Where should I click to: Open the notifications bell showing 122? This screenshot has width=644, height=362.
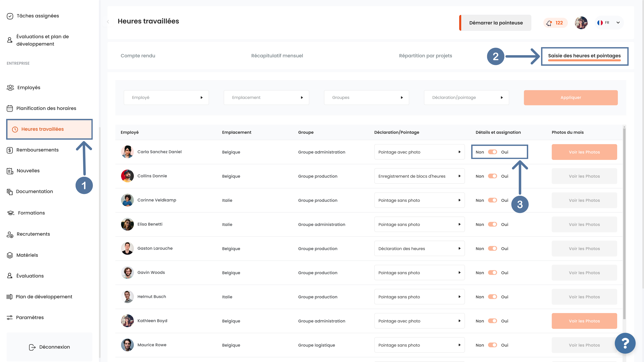[x=555, y=23]
